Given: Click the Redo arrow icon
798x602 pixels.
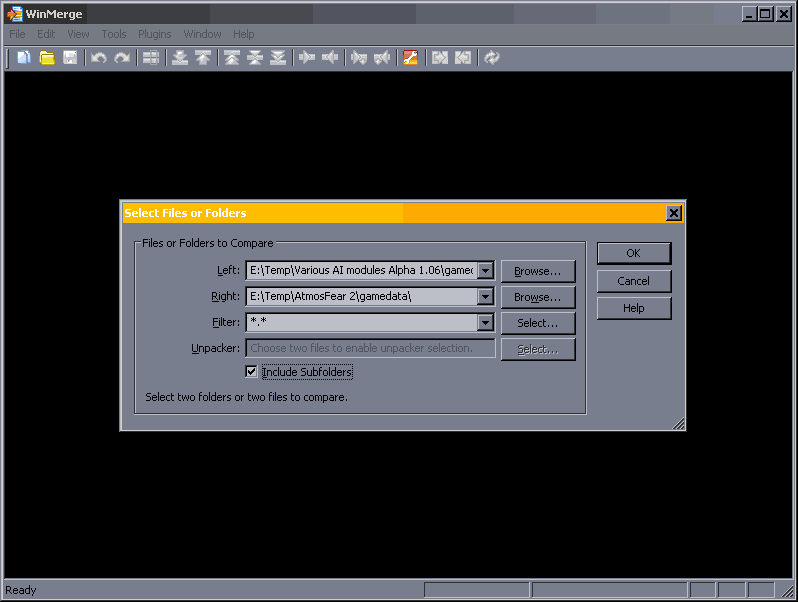Looking at the screenshot, I should point(122,58).
